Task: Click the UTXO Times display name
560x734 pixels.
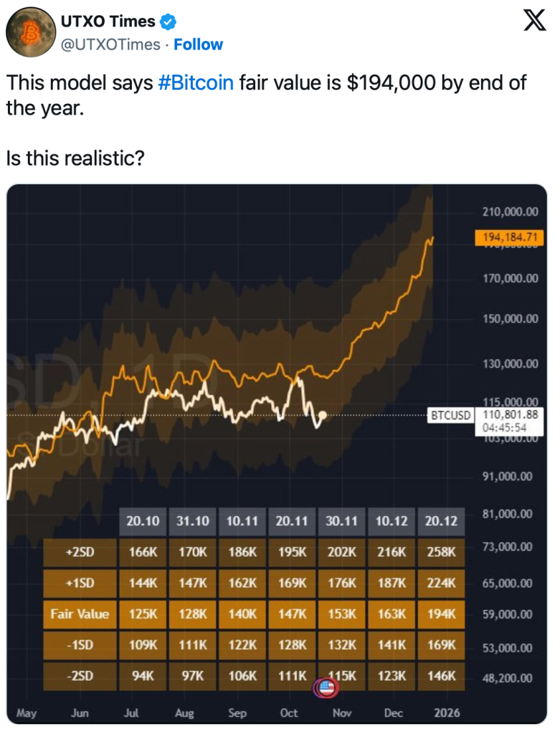Action: click(108, 22)
